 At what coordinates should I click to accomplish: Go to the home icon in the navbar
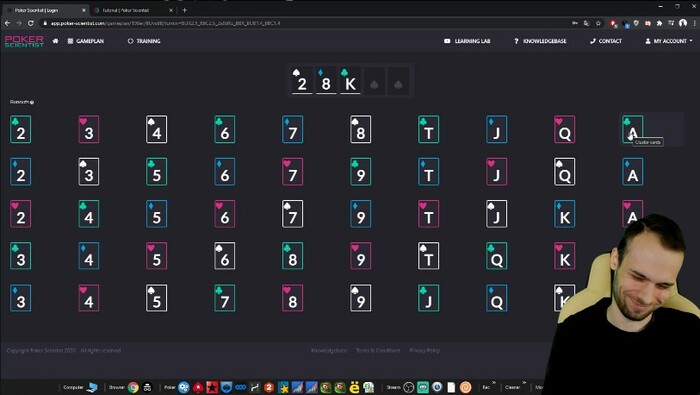(55, 41)
